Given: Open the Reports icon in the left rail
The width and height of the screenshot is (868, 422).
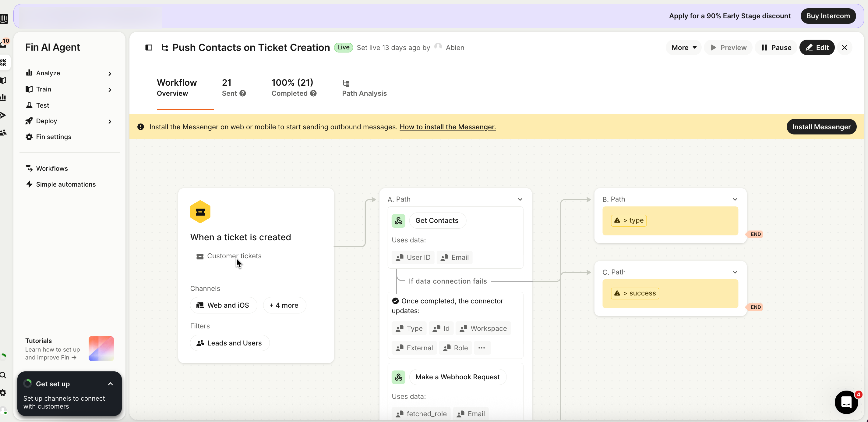Looking at the screenshot, I should click(x=4, y=98).
